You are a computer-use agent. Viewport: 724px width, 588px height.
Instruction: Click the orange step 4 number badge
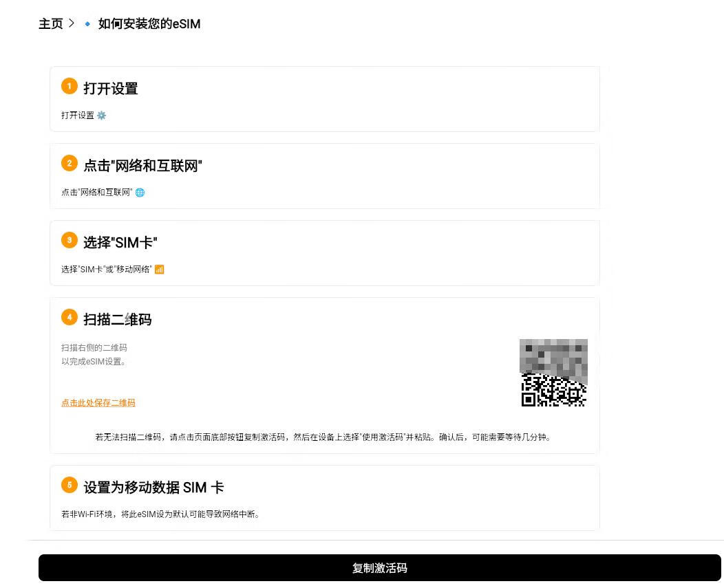(x=69, y=317)
